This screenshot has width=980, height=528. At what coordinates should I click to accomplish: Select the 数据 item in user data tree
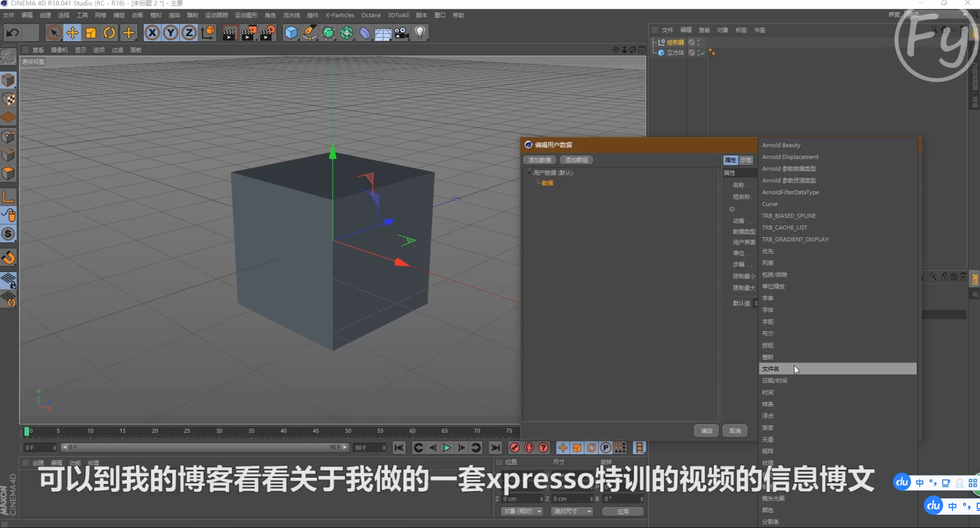click(x=548, y=183)
